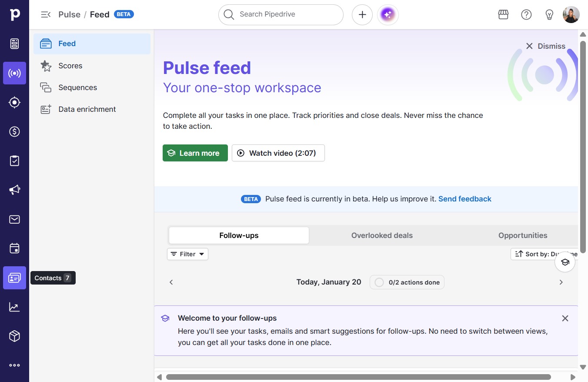Click the Pipedrive logo in the sidebar
This screenshot has width=588, height=382.
[14, 14]
